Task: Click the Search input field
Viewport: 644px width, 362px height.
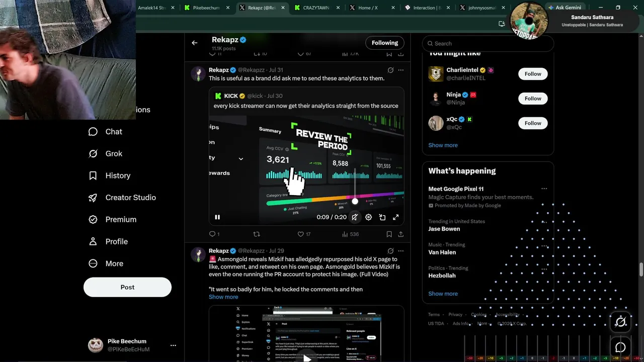Action: [x=488, y=44]
